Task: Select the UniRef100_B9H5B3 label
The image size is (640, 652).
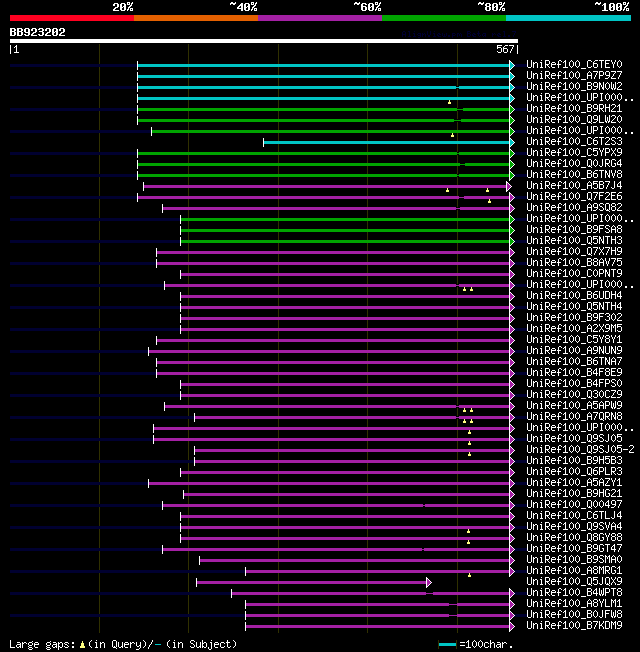Action: (x=574, y=461)
